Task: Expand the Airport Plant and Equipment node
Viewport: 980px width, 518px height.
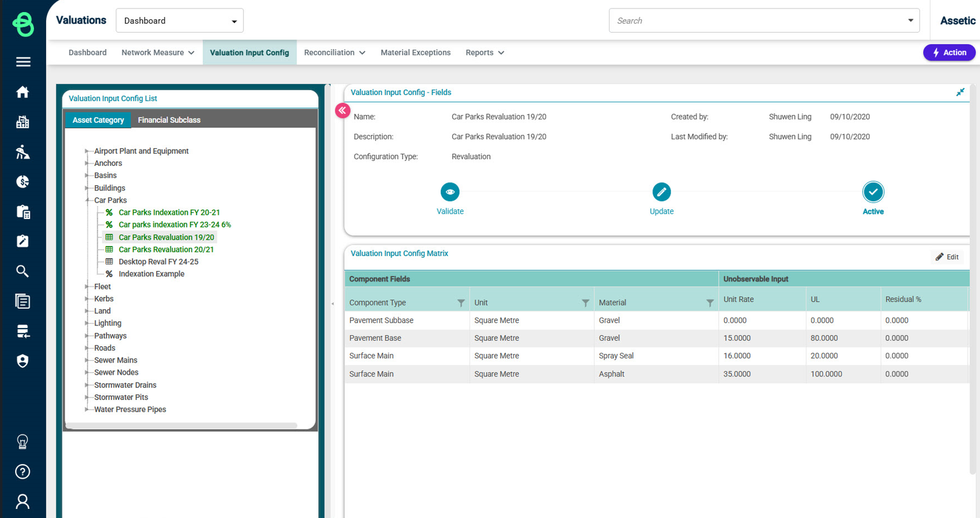Action: [87, 151]
